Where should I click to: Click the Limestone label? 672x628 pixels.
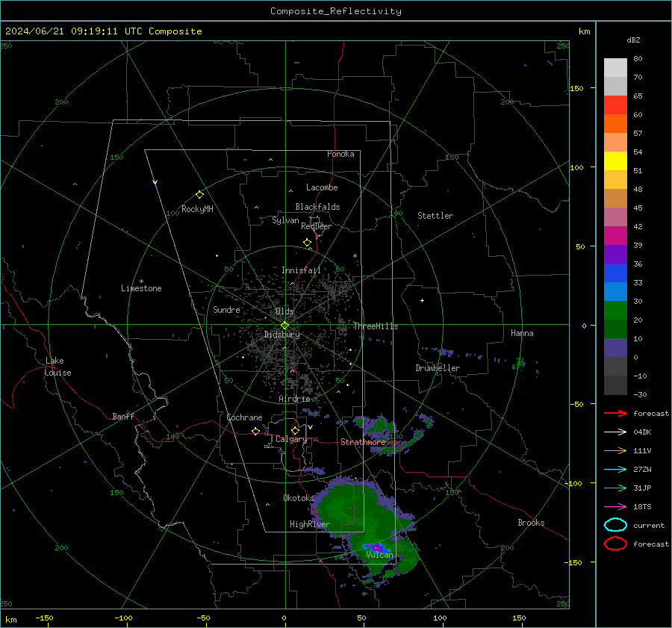(x=141, y=288)
